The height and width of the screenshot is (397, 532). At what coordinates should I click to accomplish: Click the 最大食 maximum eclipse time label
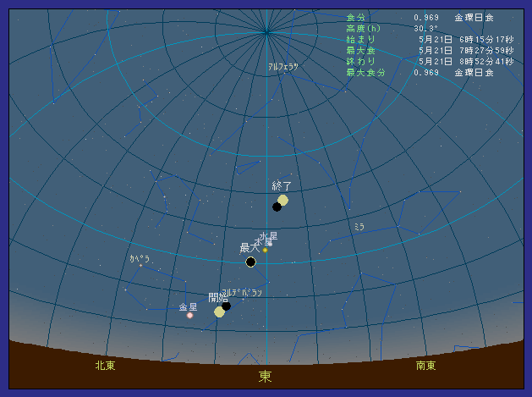click(360, 51)
